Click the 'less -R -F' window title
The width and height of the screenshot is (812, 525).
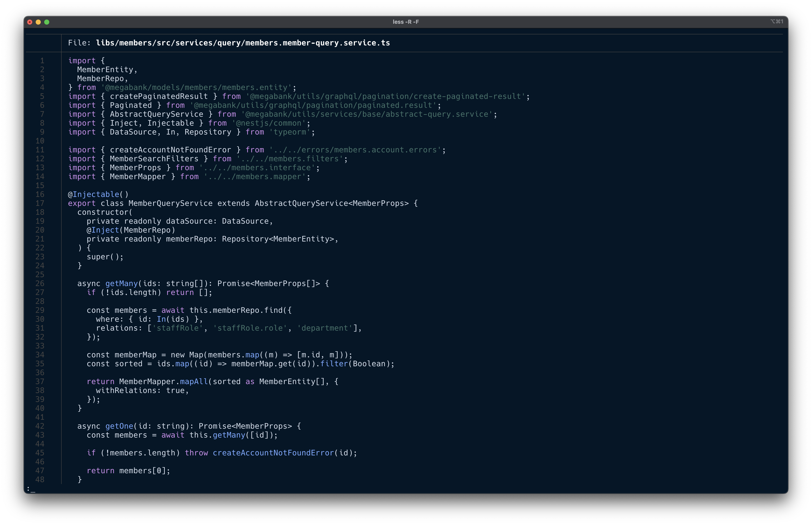coord(406,22)
